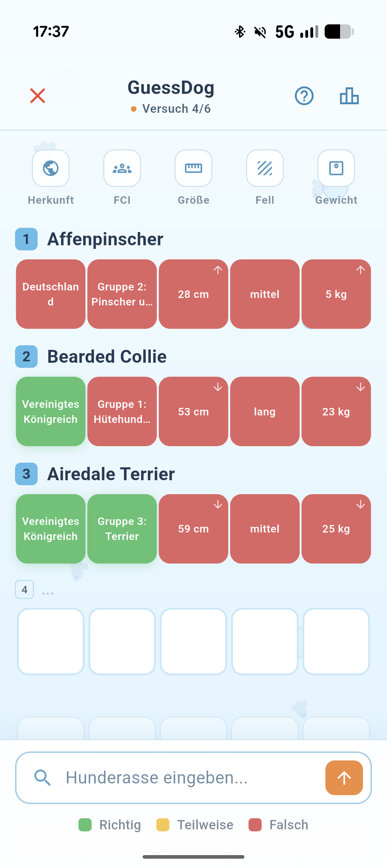Tap the Herkunft globe icon

(51, 168)
